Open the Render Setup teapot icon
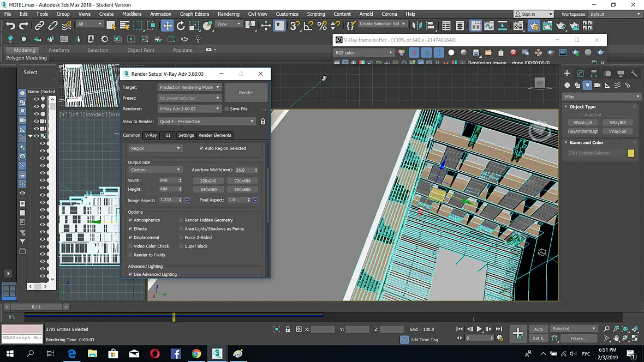The image size is (644, 362). pos(534,26)
